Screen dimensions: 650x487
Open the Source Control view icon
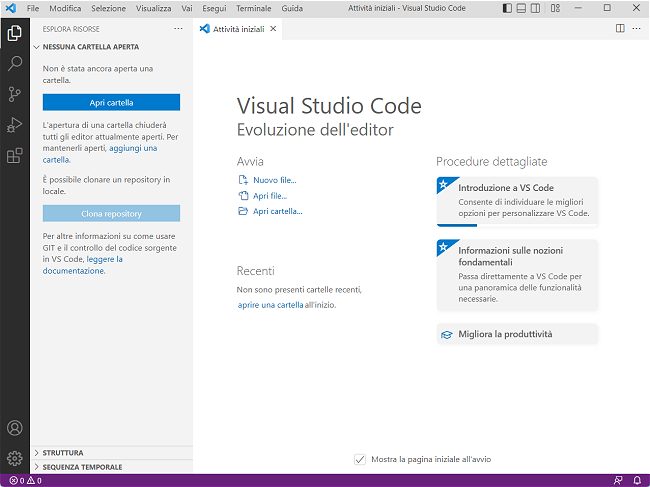coord(15,94)
